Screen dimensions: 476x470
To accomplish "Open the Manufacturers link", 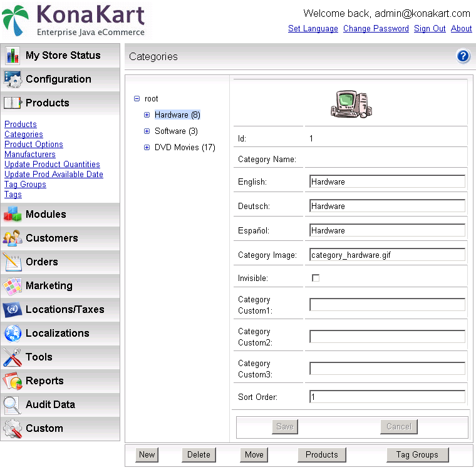I will (x=30, y=154).
